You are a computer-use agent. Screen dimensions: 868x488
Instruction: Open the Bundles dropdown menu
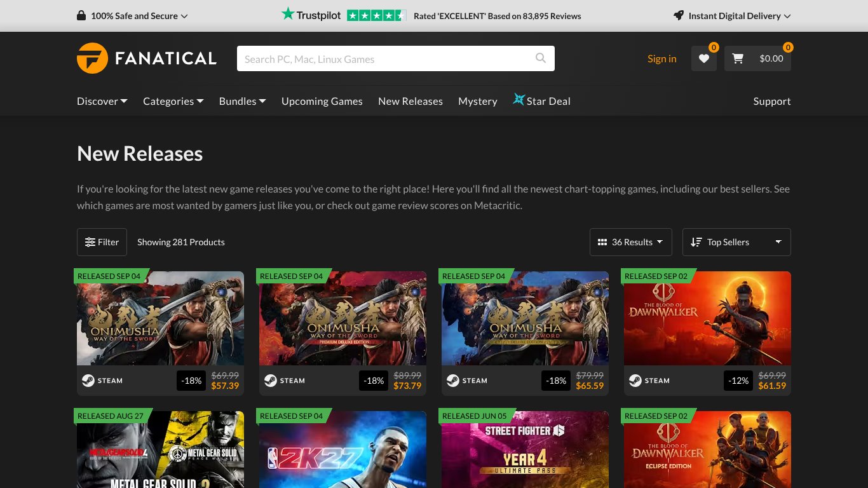click(243, 101)
